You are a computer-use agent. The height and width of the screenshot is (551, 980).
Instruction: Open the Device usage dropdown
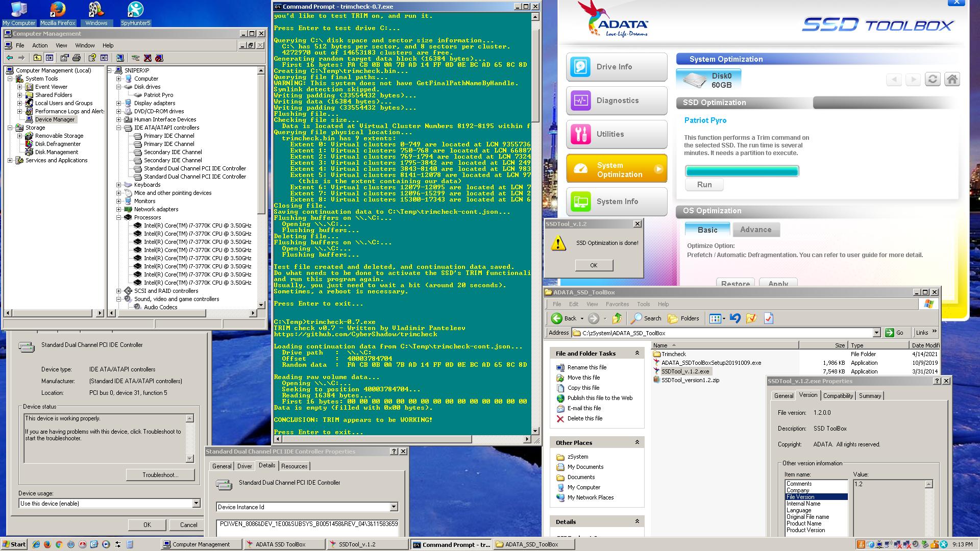pos(196,504)
